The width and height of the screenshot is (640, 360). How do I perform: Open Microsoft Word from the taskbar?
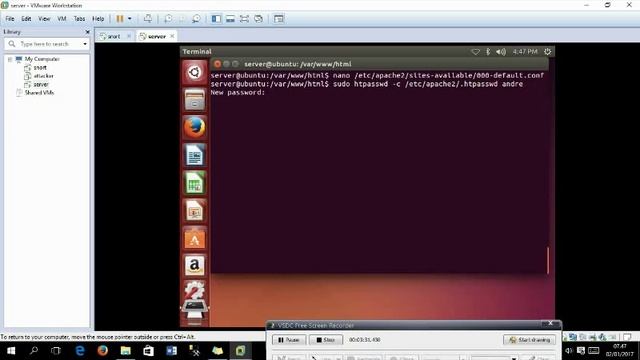(171, 351)
